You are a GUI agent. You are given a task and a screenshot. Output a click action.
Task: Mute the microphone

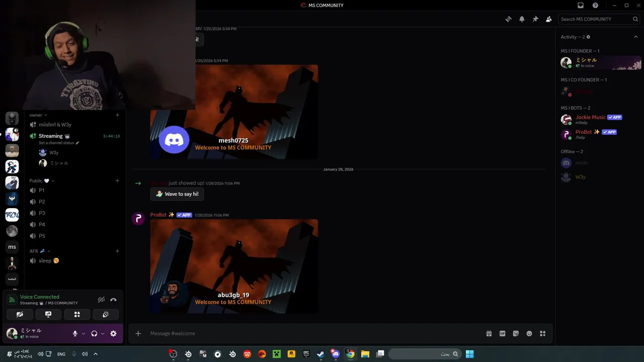click(x=75, y=333)
